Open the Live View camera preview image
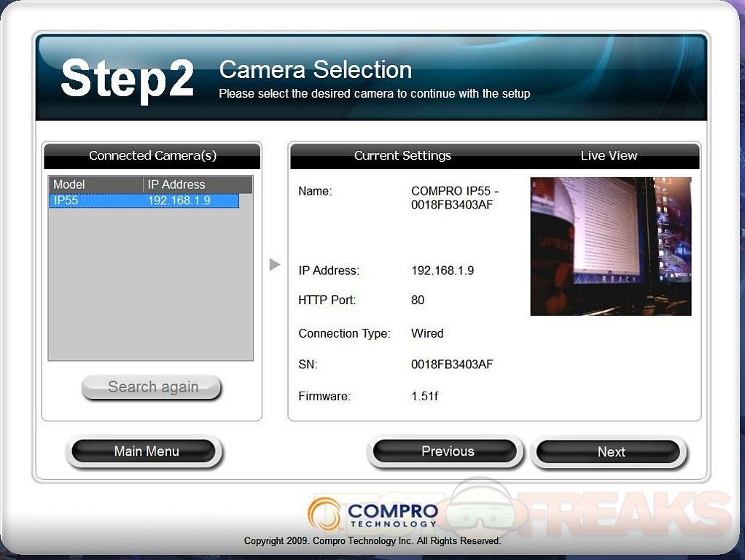This screenshot has width=745, height=560. [x=610, y=246]
